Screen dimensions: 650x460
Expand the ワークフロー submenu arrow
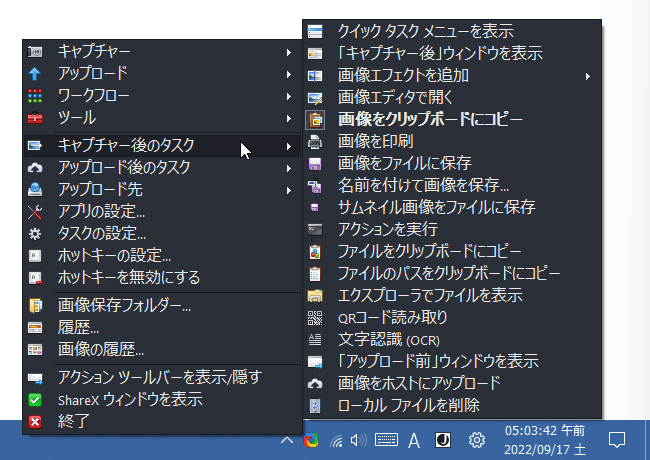(x=289, y=97)
